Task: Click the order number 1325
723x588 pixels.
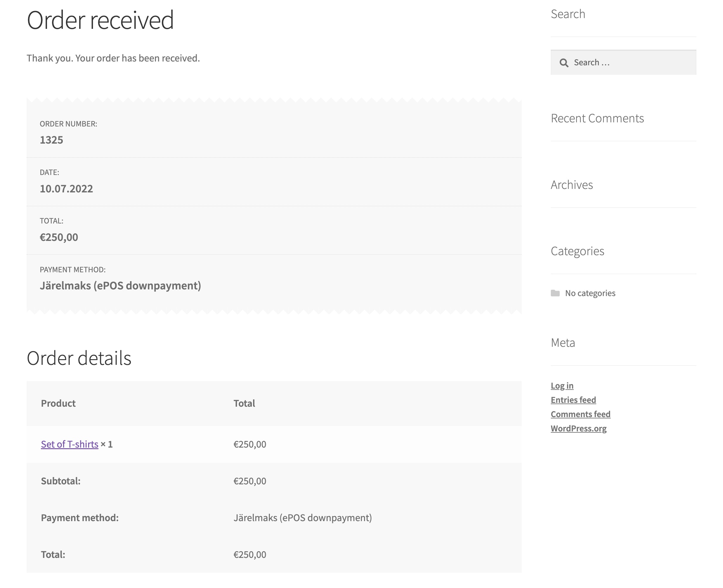Action: pos(51,140)
